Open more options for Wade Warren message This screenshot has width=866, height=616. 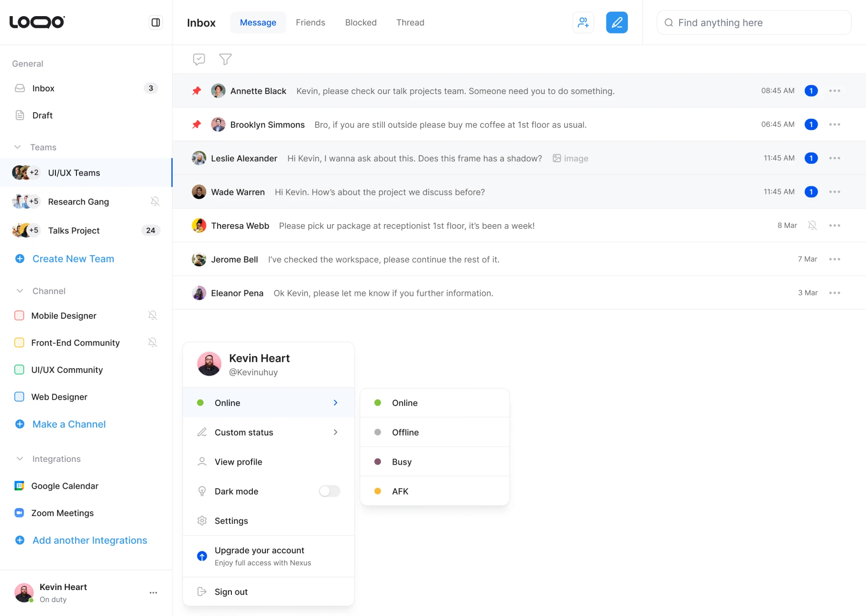click(834, 192)
